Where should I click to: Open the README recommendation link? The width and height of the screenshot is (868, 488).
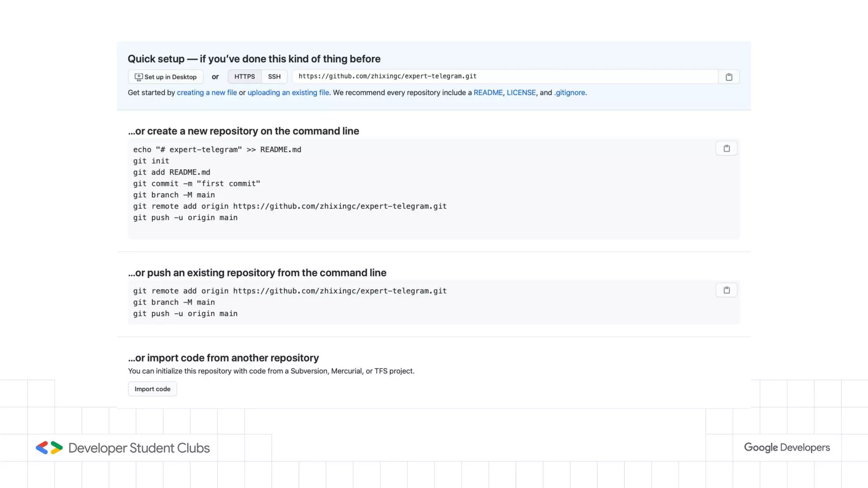(x=488, y=92)
